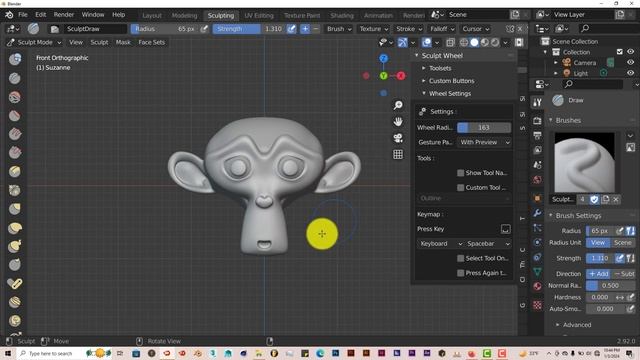Open the Face Sets menu

151,42
